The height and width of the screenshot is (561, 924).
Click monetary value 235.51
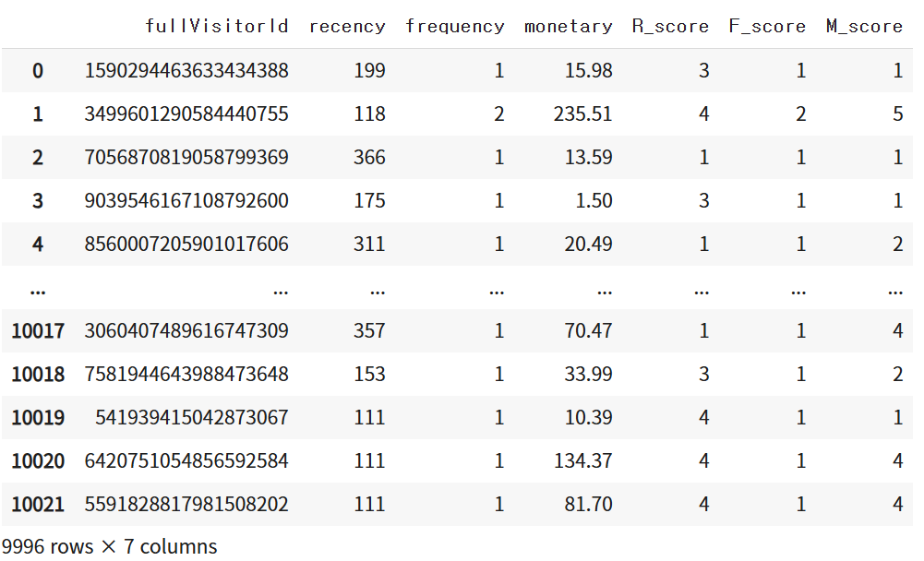point(583,113)
